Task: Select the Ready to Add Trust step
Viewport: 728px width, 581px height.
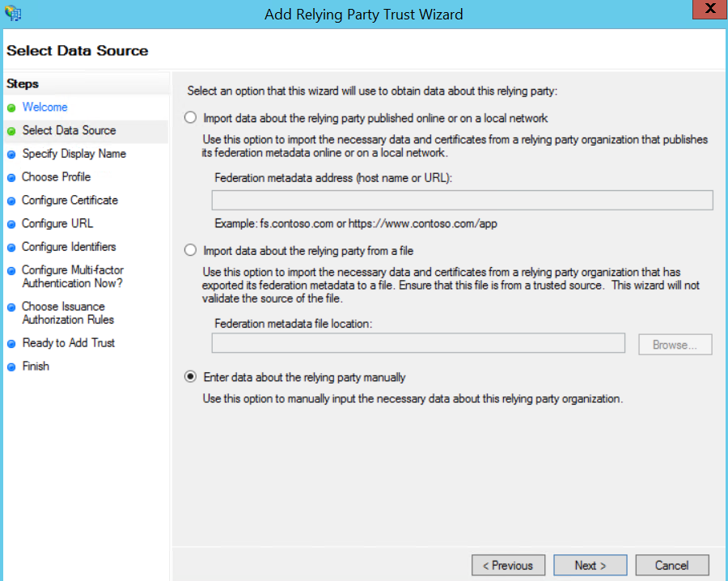Action: (x=69, y=343)
